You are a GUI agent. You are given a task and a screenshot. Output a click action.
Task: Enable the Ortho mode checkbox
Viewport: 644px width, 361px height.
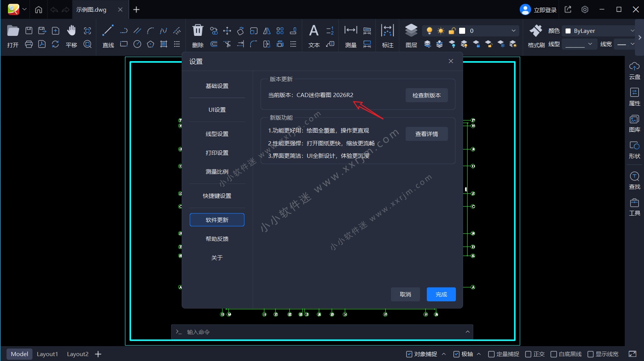pyautogui.click(x=528, y=354)
